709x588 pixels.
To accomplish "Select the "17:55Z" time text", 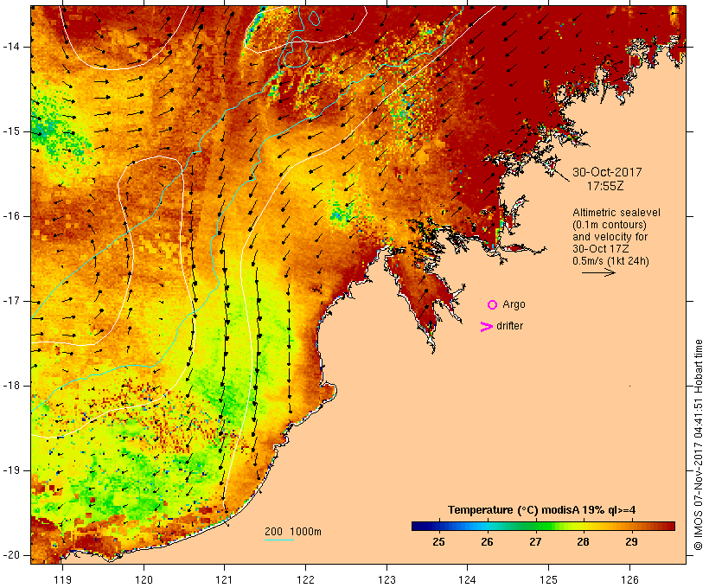I will click(605, 186).
